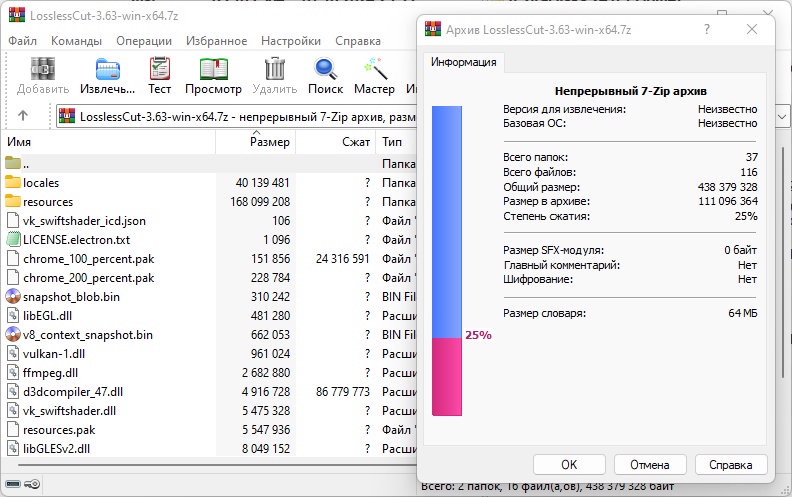Select chrome_200_percent.pak file name
Viewport: 792px width, 497px height.
[x=89, y=278]
